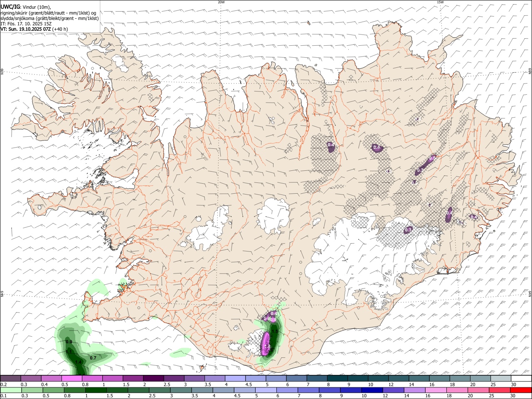Pick the red lower legend swatch after 30
The height and width of the screenshot is (399, 532).
pos(520,390)
